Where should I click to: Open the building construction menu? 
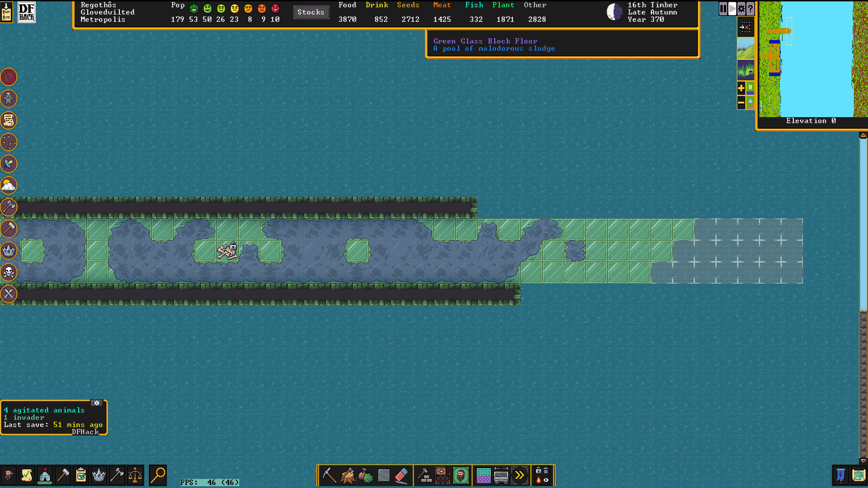[x=424, y=475]
